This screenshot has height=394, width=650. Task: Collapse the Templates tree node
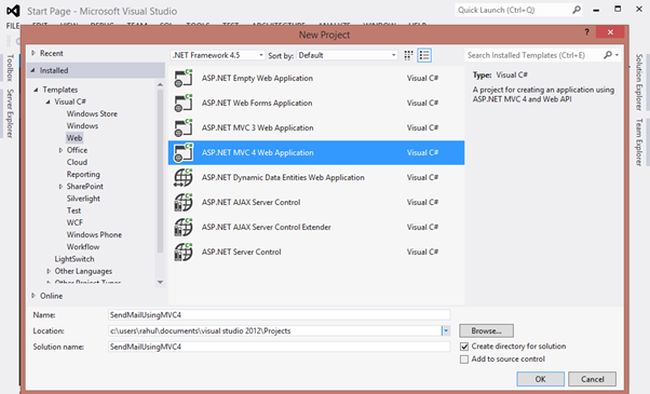click(36, 90)
